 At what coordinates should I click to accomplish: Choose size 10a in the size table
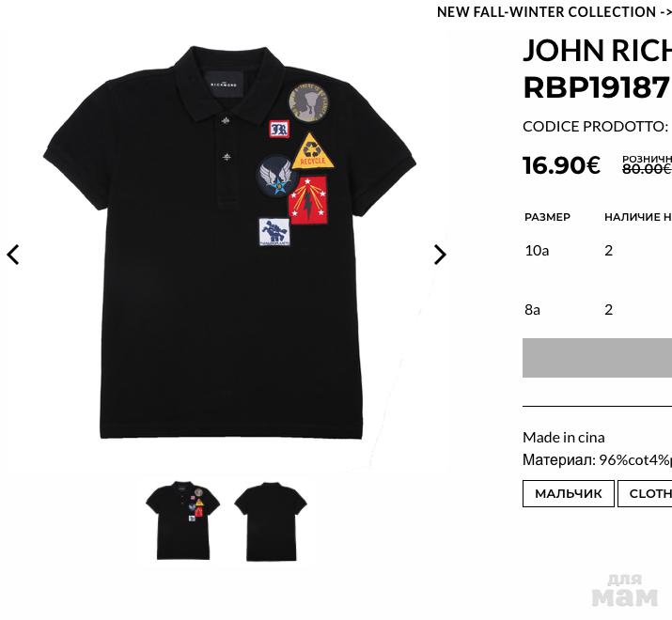coord(537,251)
